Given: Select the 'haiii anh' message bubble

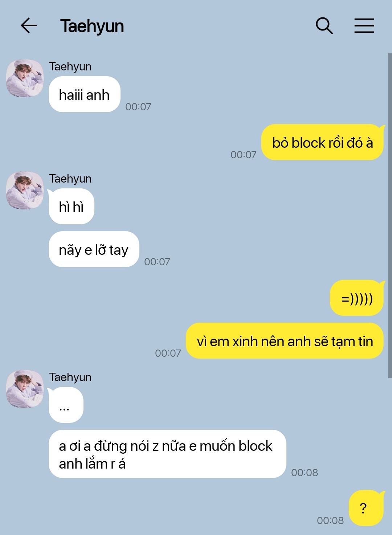Looking at the screenshot, I should click(84, 94).
